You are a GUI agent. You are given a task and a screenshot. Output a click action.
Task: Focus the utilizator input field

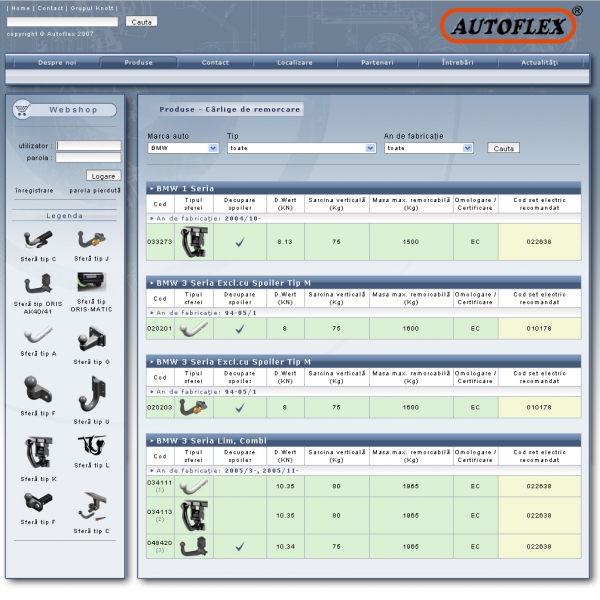[88, 145]
